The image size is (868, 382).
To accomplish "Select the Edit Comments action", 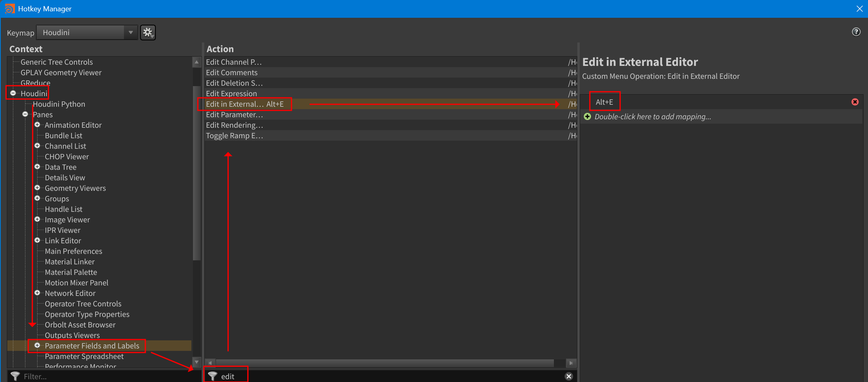I will pyautogui.click(x=390, y=72).
